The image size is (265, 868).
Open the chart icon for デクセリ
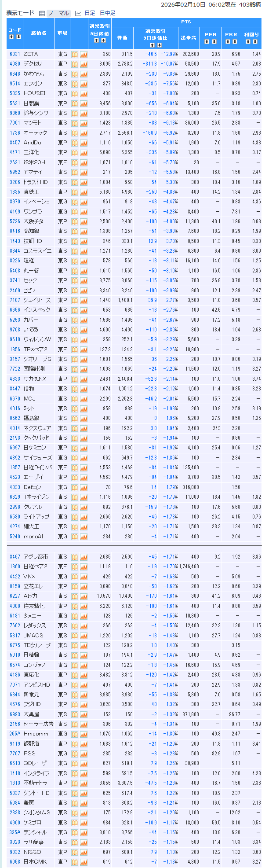[x=83, y=64]
